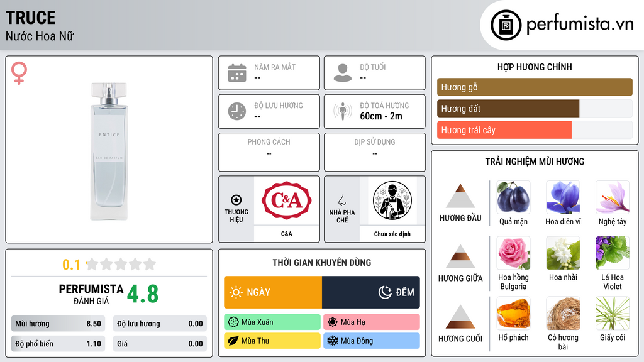Open the perfumista.vn site name
Image resolution: width=644 pixels, height=362 pixels.
[580, 24]
